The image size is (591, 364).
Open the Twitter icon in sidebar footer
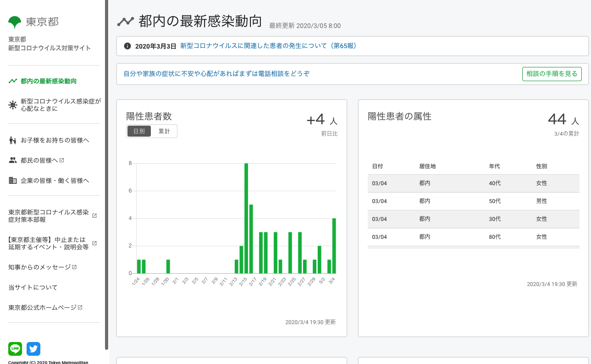(33, 349)
